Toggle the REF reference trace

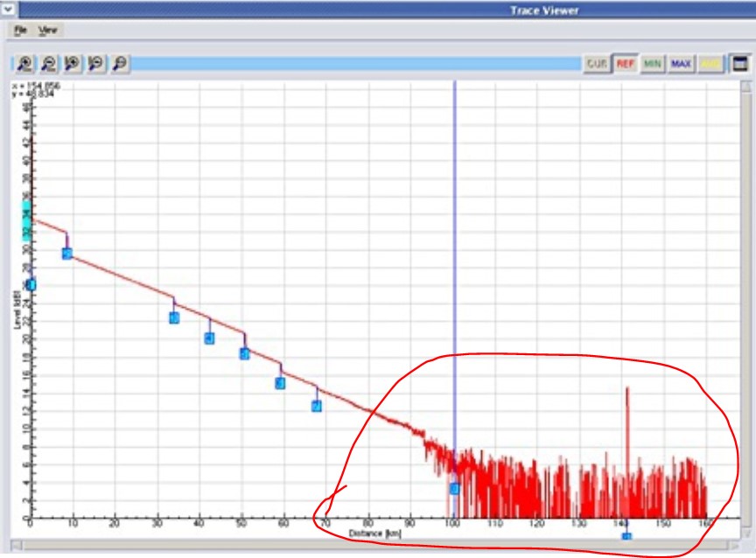click(x=625, y=64)
